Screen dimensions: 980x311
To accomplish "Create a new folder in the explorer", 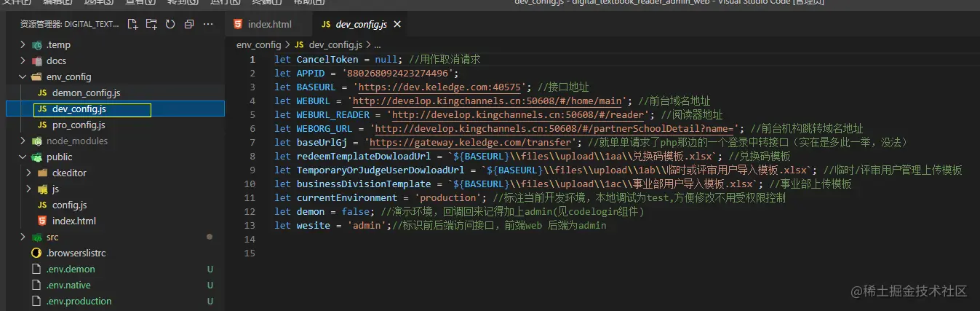I will coord(151,24).
